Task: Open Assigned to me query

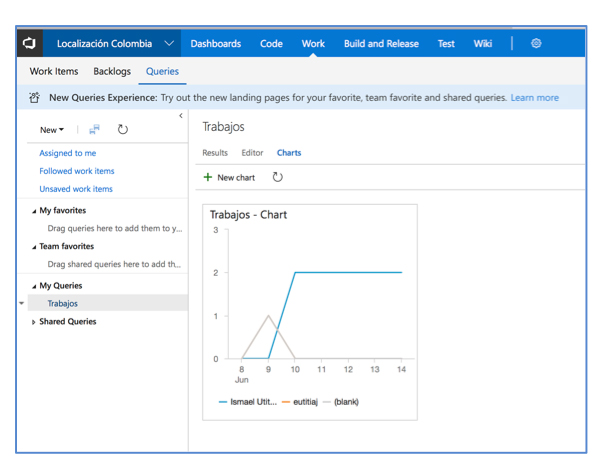Action: coord(68,153)
